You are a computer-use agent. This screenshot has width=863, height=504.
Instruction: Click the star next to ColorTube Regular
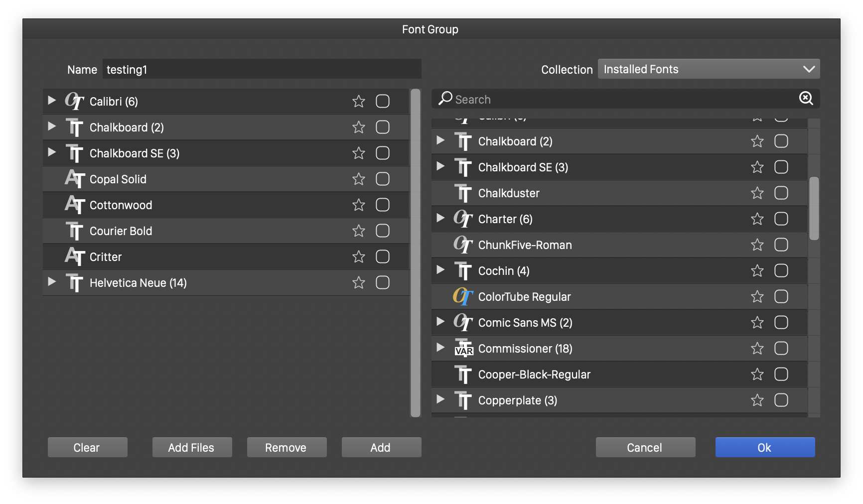(x=757, y=296)
